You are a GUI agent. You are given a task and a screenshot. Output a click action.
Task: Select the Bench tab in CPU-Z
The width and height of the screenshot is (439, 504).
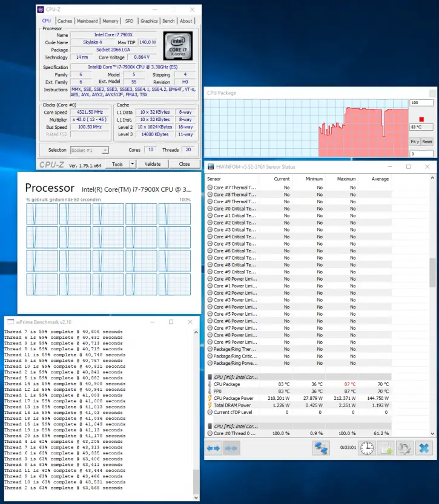coord(168,21)
